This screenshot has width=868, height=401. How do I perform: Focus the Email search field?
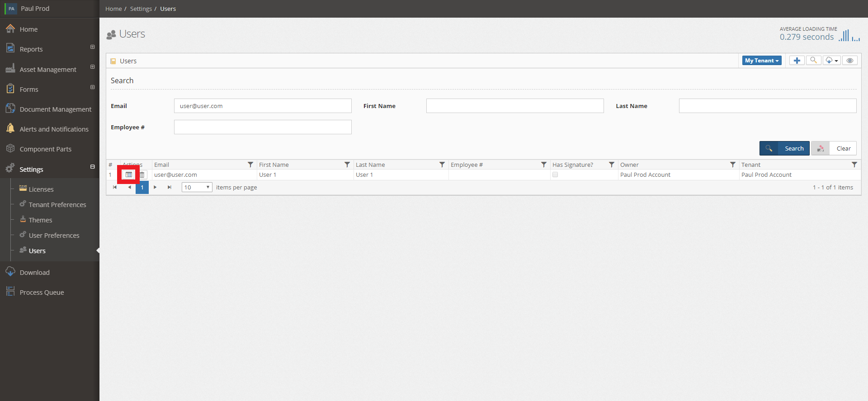263,106
